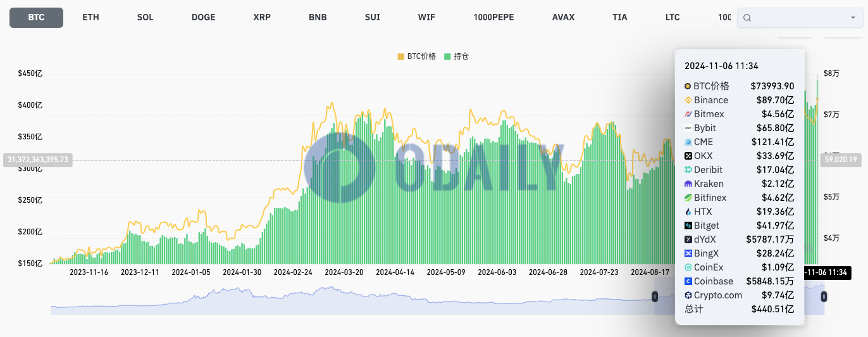
Task: Click the search magnifier icon
Action: point(747,18)
